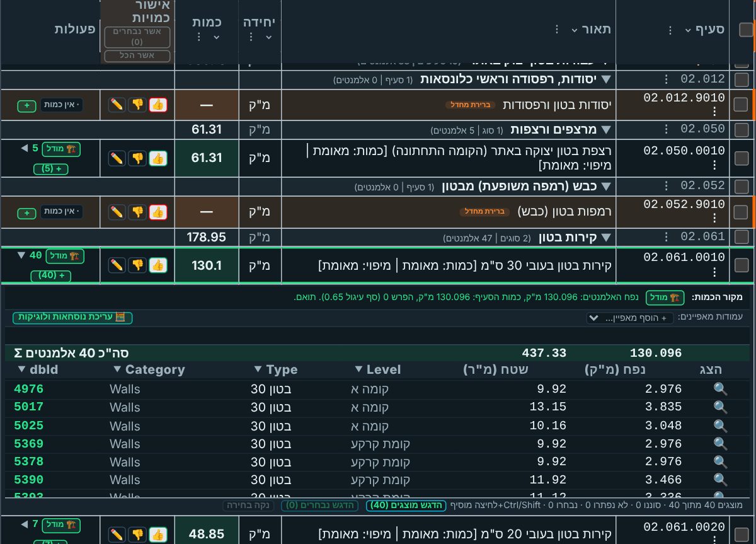The image size is (756, 544).
Task: Click thumbs-down on row 02.012.9010
Action: tap(137, 105)
